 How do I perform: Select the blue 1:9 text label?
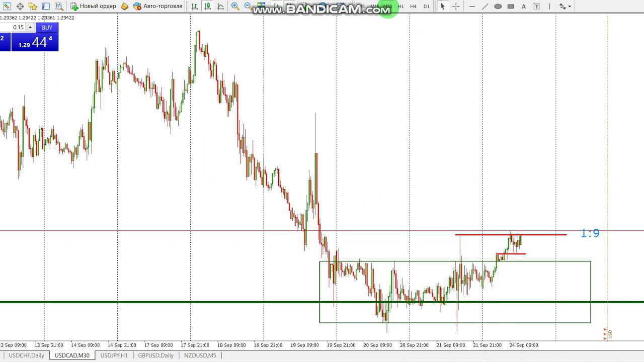click(590, 233)
